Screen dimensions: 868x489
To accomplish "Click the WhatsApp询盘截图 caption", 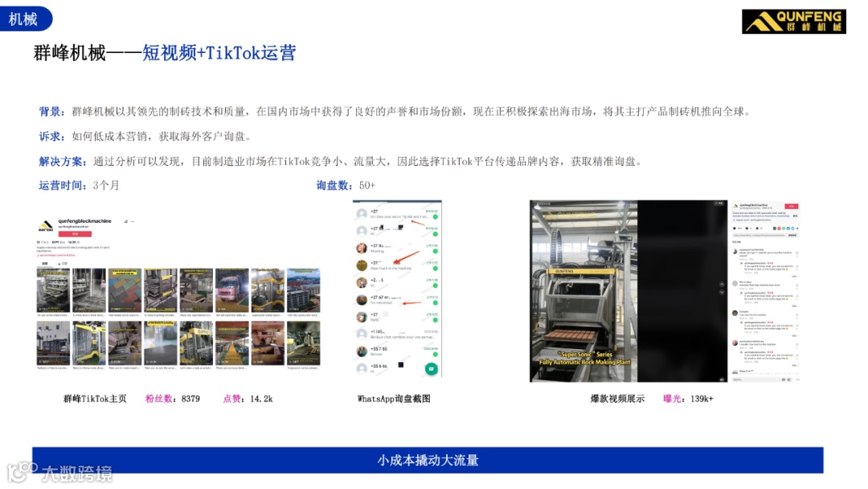I will click(x=394, y=399).
